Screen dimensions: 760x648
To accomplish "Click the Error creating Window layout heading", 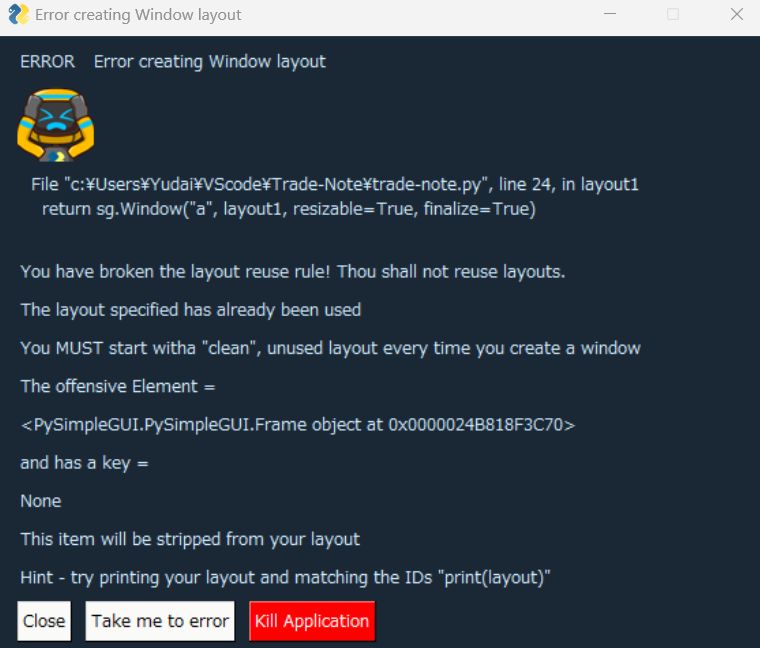I will (x=209, y=62).
